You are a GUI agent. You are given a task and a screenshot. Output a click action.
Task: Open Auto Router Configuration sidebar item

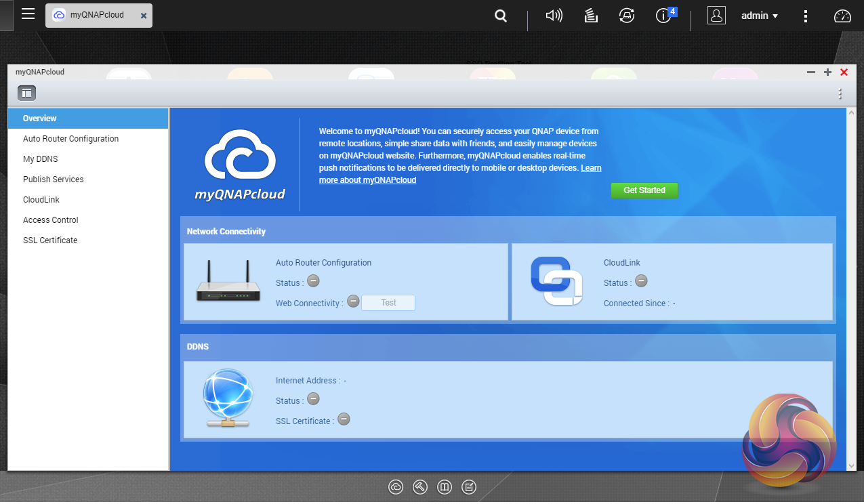pyautogui.click(x=88, y=139)
